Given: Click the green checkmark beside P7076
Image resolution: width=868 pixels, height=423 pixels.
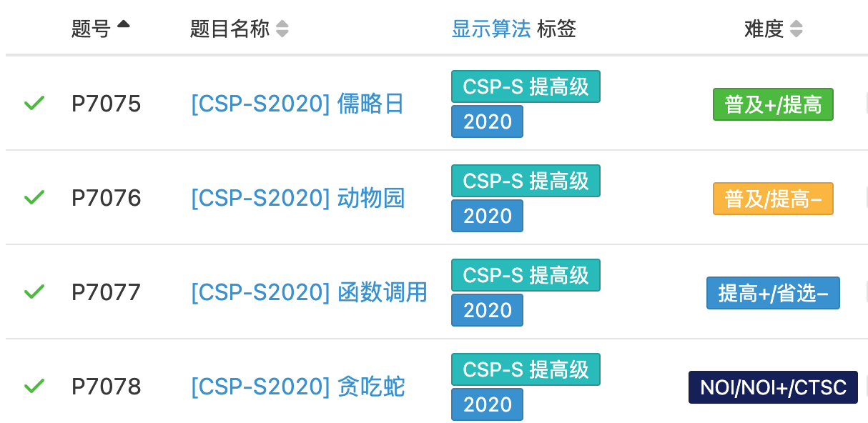Looking at the screenshot, I should pyautogui.click(x=34, y=198).
